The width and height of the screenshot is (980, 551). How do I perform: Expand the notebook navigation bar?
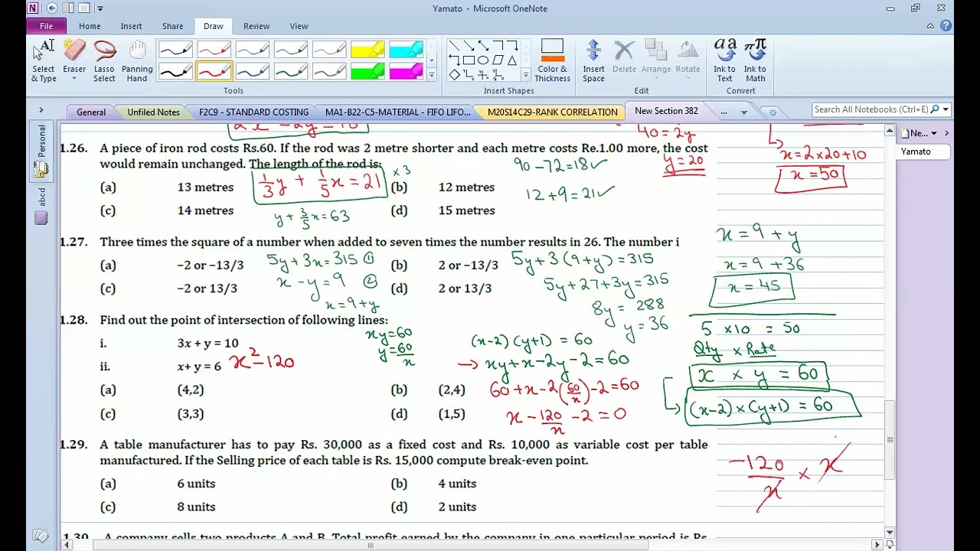[41, 110]
